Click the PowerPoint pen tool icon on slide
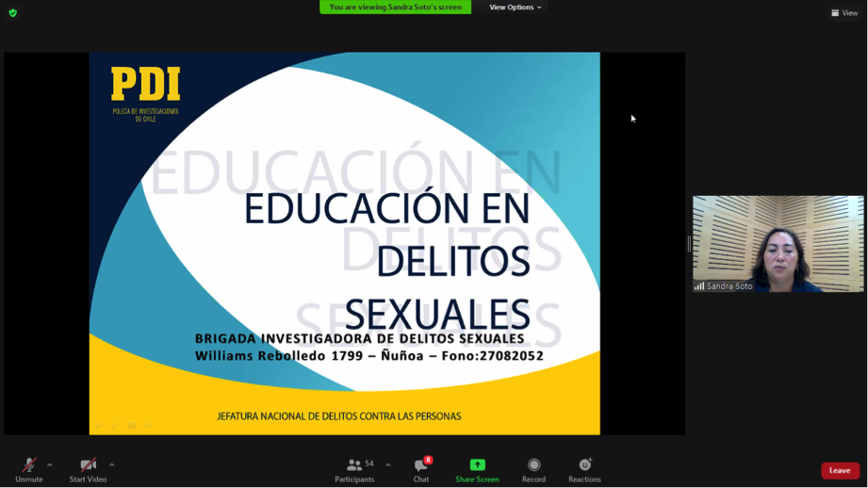The height and width of the screenshot is (488, 868). pos(115,427)
